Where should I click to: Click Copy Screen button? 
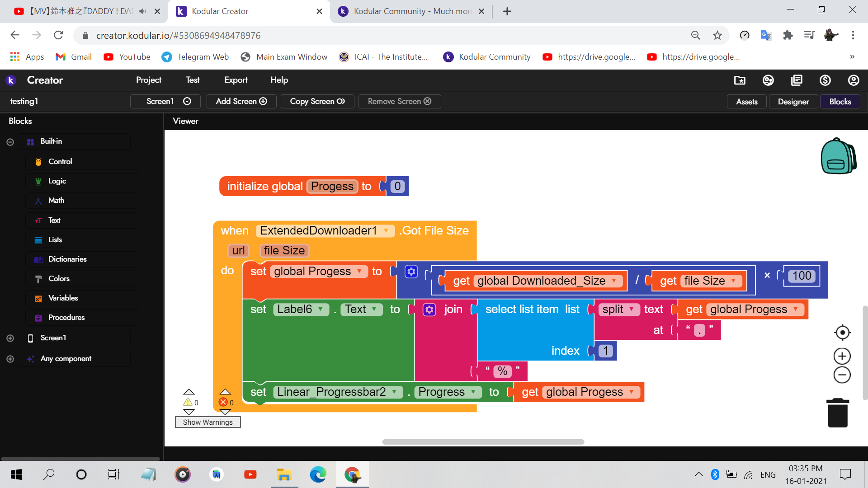coord(317,101)
